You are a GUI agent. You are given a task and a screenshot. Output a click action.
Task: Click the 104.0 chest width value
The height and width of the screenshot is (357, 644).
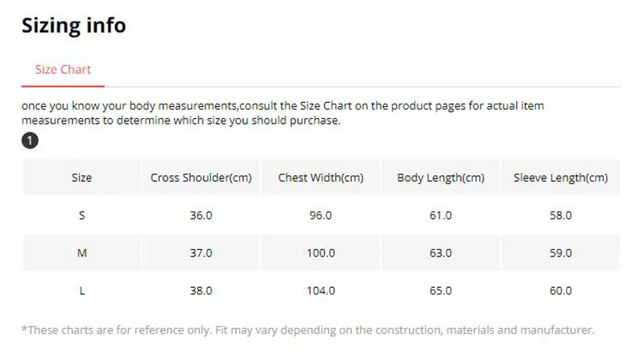320,290
